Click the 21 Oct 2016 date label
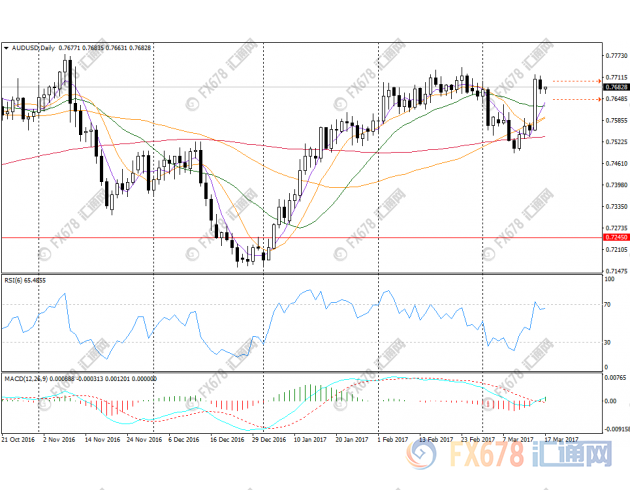Viewport: 630px width, 490px height. point(21,439)
